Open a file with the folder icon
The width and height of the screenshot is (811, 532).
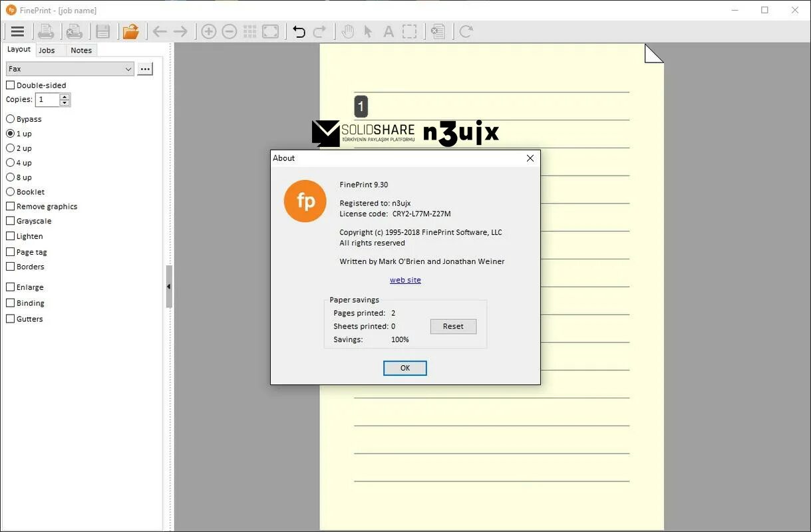pos(131,31)
